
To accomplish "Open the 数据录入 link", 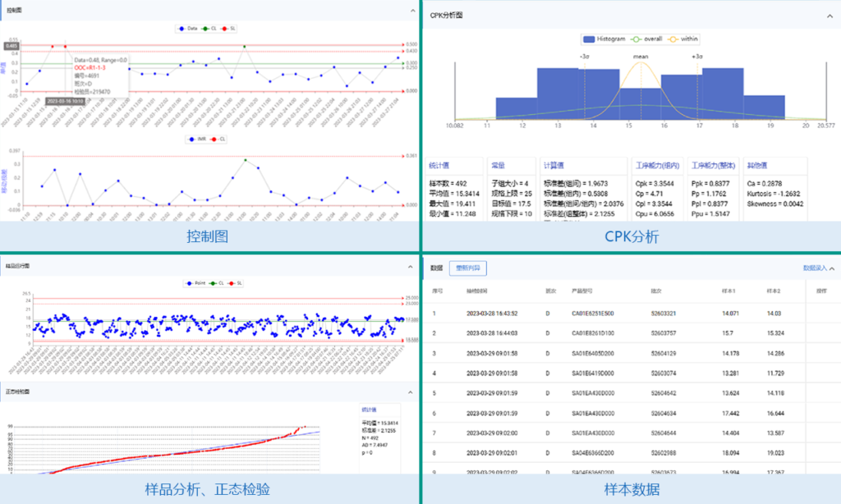I will click(815, 268).
